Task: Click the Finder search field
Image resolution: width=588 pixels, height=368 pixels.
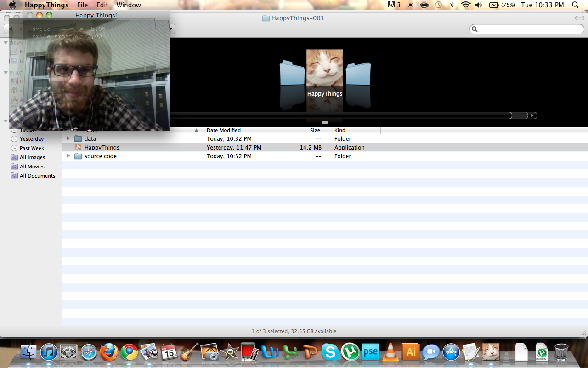Action: 528,29
